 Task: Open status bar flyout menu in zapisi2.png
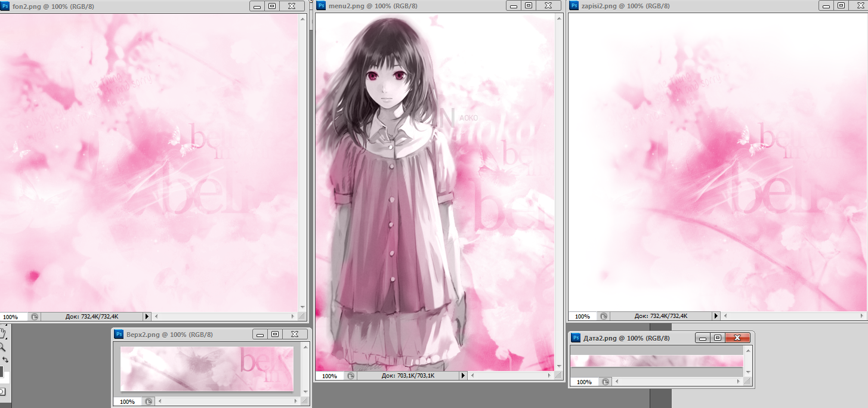click(716, 316)
